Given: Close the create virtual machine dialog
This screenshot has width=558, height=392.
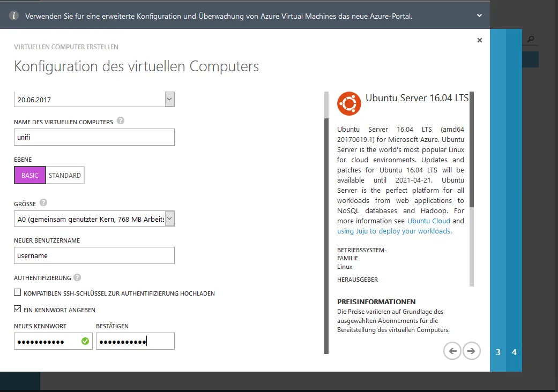Looking at the screenshot, I should (x=480, y=40).
